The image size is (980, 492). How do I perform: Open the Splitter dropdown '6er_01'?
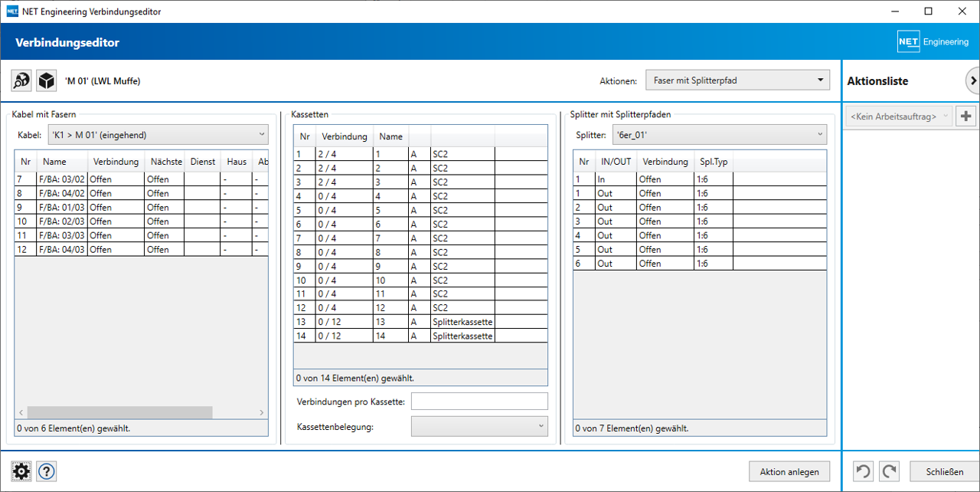pos(720,135)
